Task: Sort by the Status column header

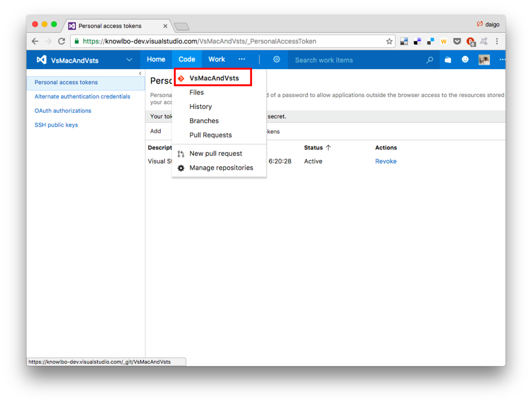Action: 317,147
